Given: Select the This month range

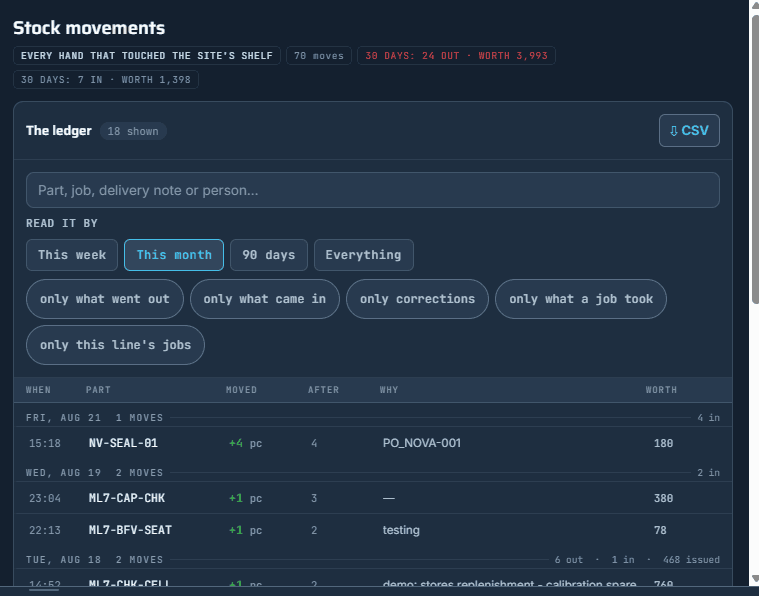Looking at the screenshot, I should 174,255.
